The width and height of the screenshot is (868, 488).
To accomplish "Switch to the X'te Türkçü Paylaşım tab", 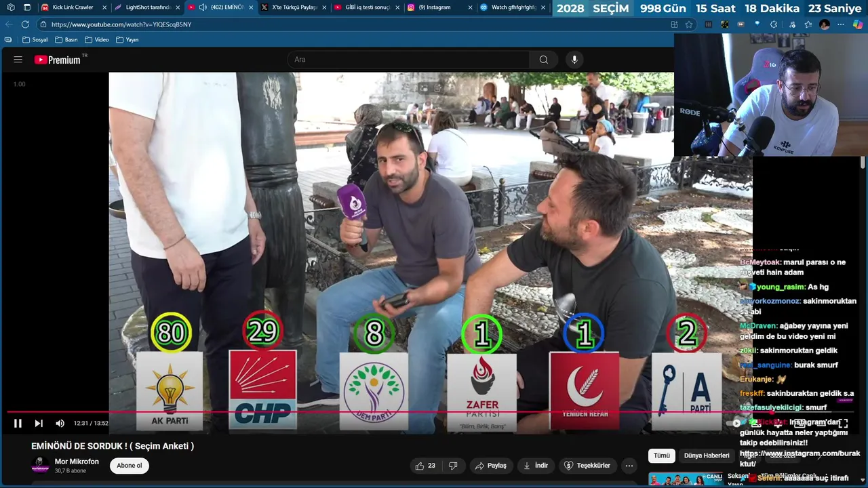I will (x=294, y=7).
